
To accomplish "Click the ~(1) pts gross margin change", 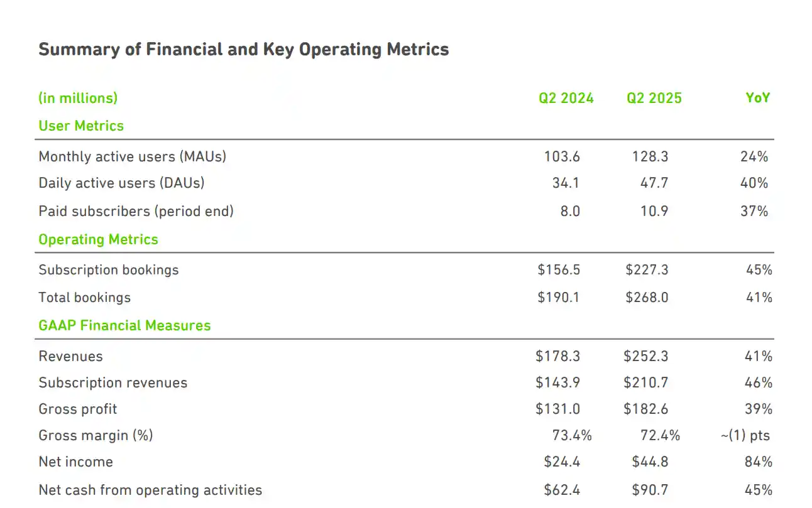I will [745, 436].
